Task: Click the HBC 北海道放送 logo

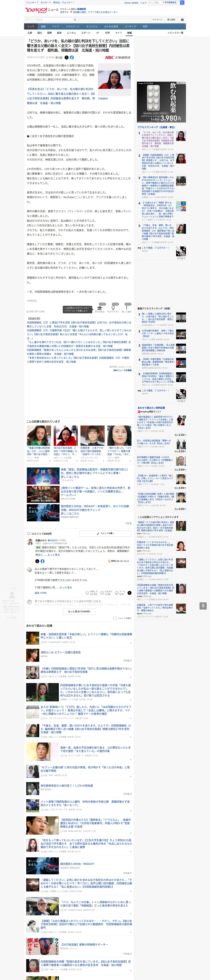Action: click(118, 57)
